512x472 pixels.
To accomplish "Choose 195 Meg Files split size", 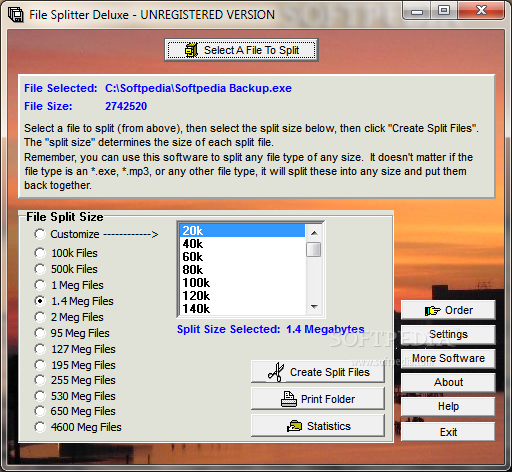I will point(40,365).
